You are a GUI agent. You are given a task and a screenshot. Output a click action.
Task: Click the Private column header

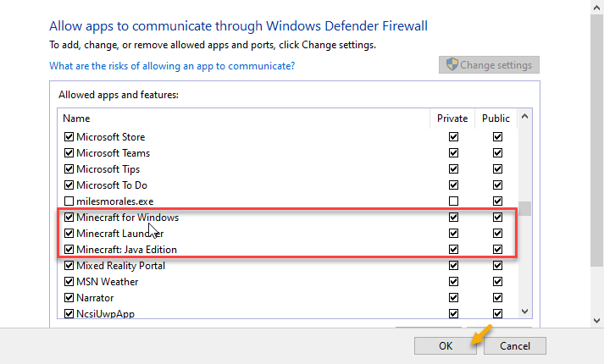452,119
